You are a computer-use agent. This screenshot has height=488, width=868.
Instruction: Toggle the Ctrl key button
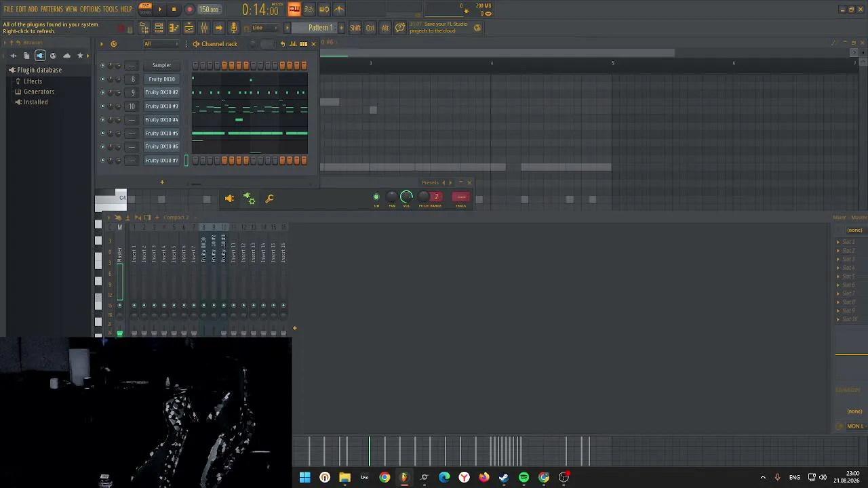[x=370, y=28]
